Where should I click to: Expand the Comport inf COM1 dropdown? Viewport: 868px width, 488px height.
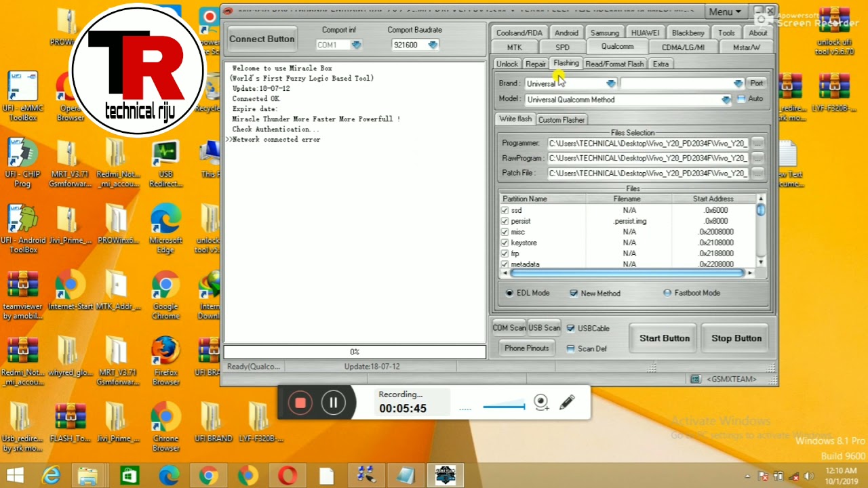356,45
